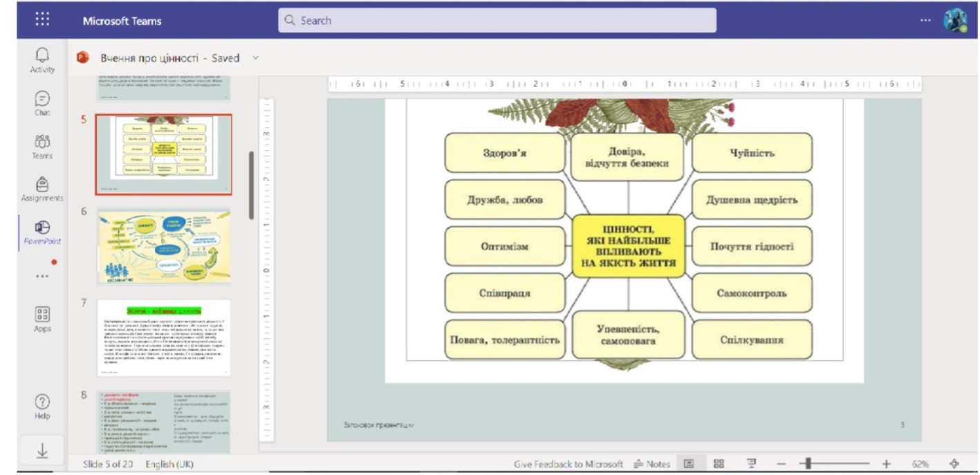Image resolution: width=980 pixels, height=475 pixels.
Task: Select the slide 6 thumbnail
Action: (x=164, y=245)
